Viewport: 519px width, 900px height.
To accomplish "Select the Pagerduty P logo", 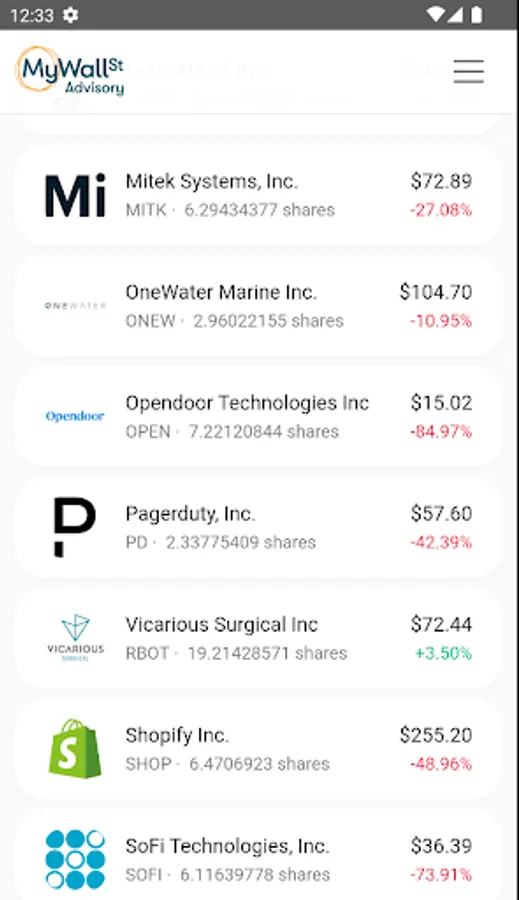I will click(x=75, y=527).
